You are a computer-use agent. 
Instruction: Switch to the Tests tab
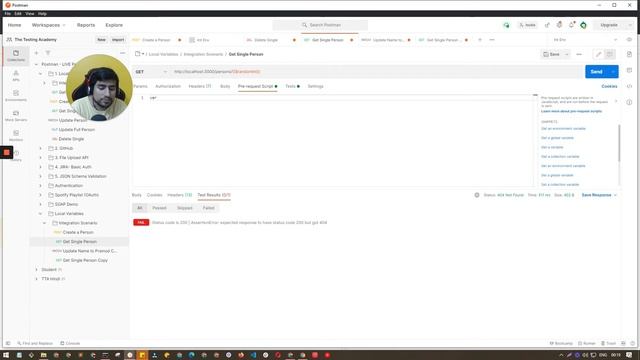[x=292, y=86]
